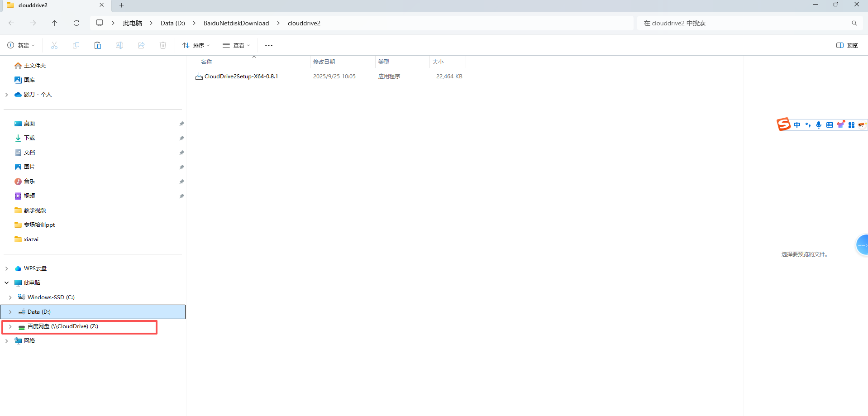Click the Paste icon in toolbar
Screen dimensions: 868x416
point(98,45)
